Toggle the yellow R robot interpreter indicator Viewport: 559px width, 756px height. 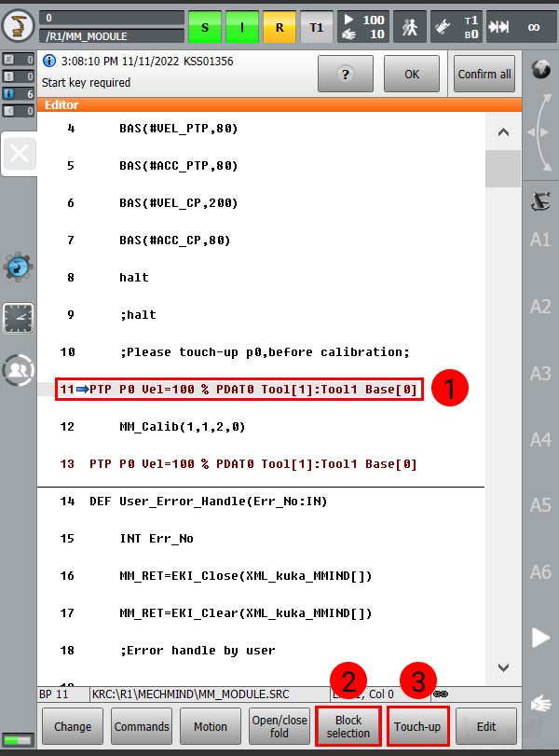(x=279, y=27)
